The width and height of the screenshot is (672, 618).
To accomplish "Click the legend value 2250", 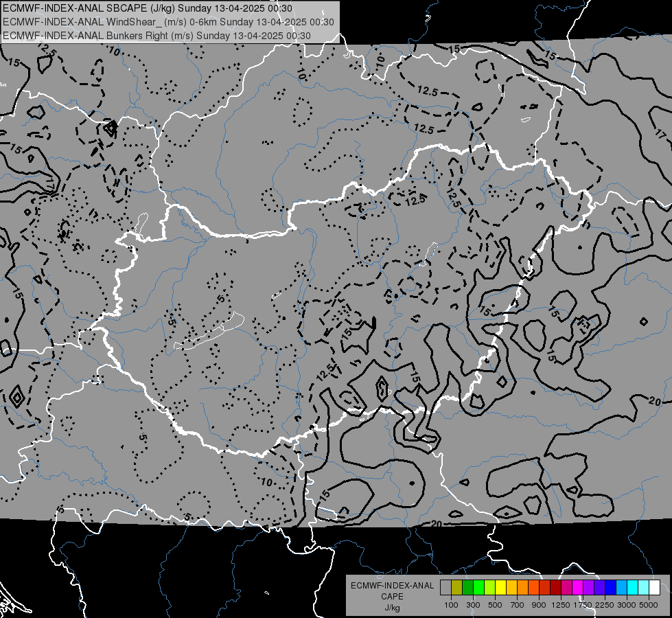I will (605, 605).
